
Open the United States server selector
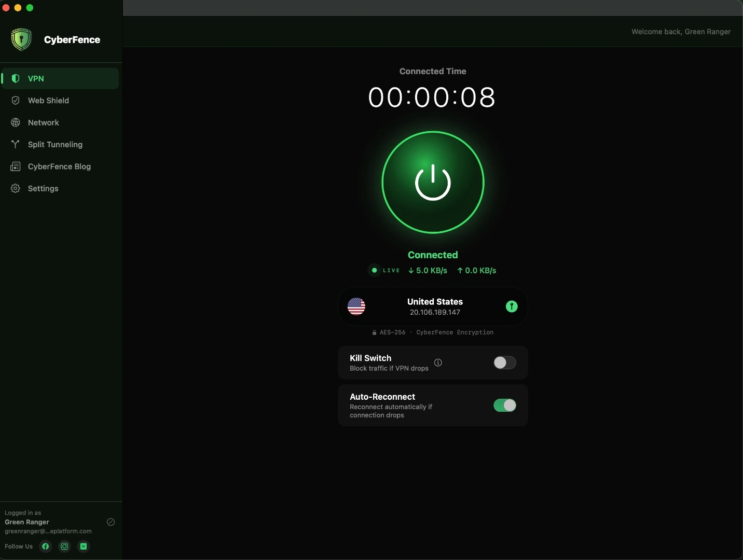pyautogui.click(x=433, y=306)
